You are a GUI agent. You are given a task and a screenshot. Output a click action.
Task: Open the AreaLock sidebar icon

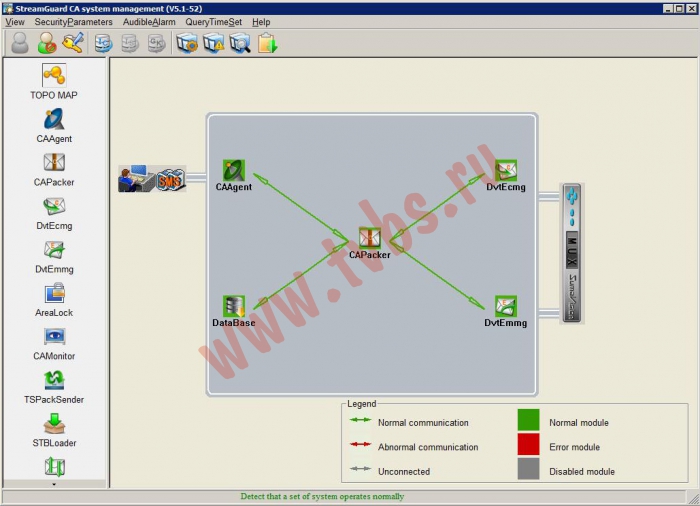coord(54,299)
